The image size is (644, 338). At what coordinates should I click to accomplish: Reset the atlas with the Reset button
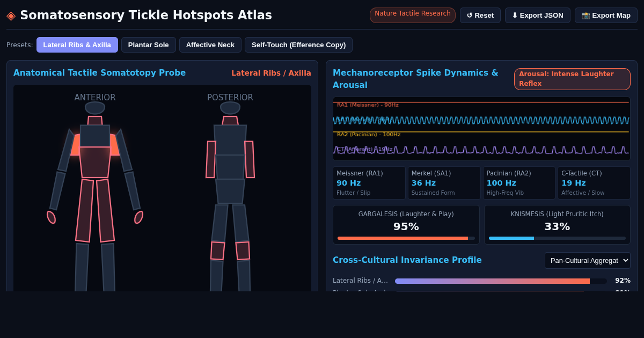(x=480, y=15)
